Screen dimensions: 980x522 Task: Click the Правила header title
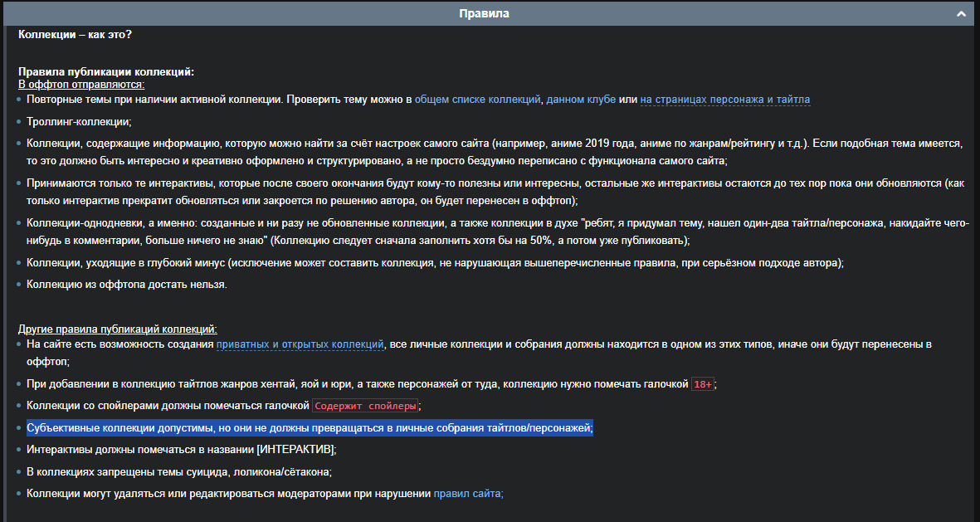click(484, 14)
